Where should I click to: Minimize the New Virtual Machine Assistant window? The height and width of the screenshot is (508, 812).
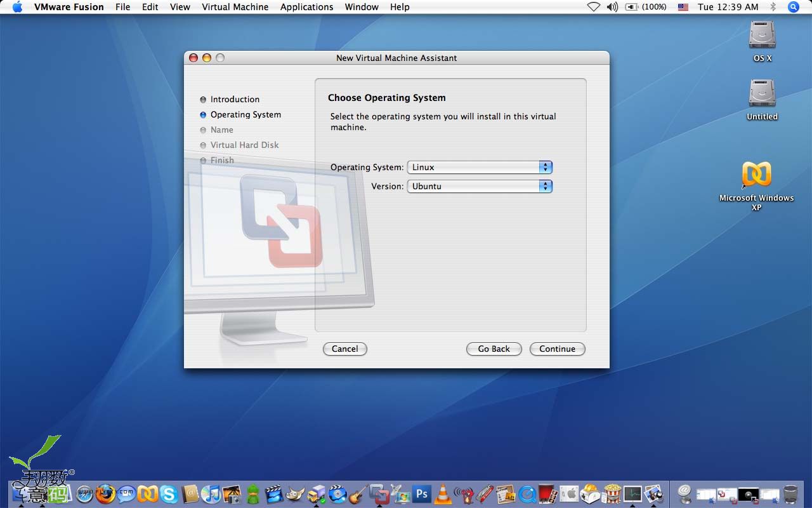pyautogui.click(x=207, y=58)
